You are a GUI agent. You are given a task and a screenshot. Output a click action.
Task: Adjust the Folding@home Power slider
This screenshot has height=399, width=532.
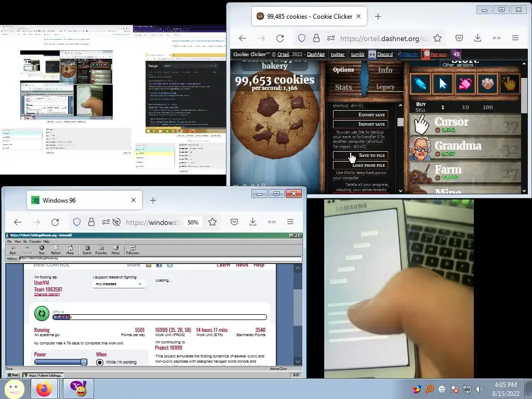(x=61, y=362)
